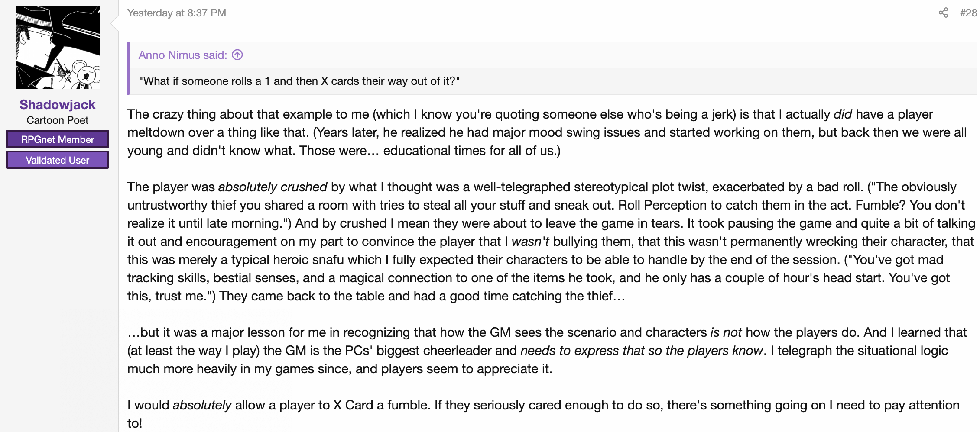Open Shadowjack's avatar image
Viewport: 980px width, 432px height.
click(x=58, y=48)
